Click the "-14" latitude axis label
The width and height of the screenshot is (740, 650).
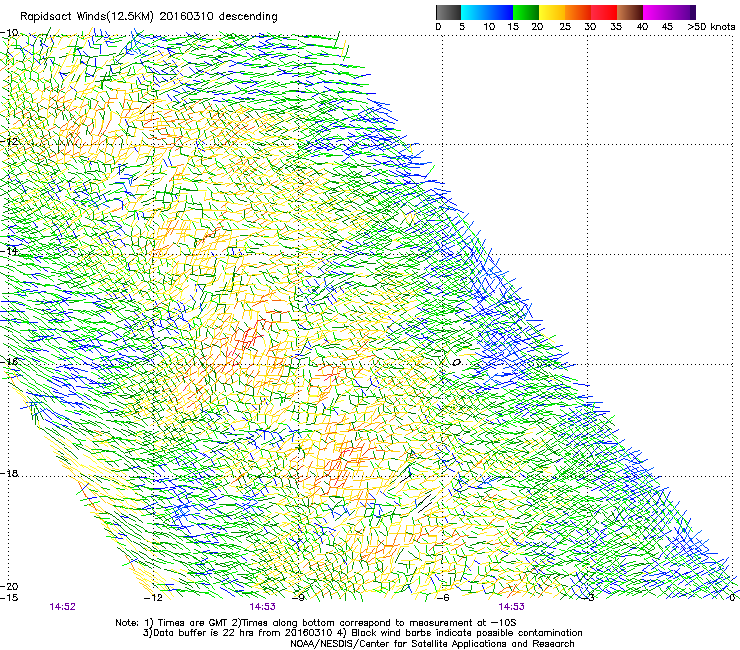[9, 251]
